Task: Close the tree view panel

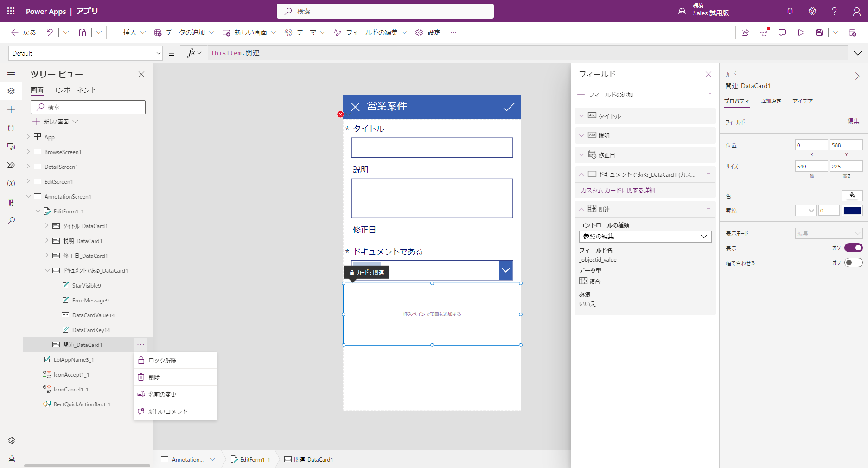Action: [141, 74]
